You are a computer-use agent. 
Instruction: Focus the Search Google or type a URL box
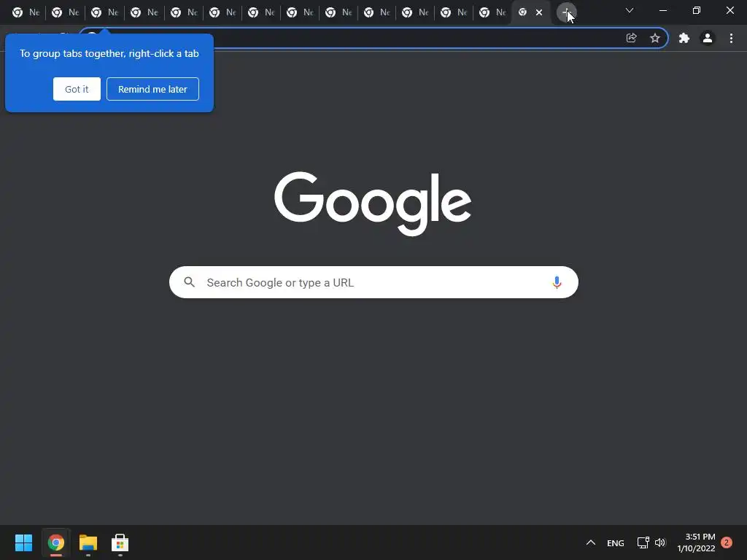pos(373,282)
